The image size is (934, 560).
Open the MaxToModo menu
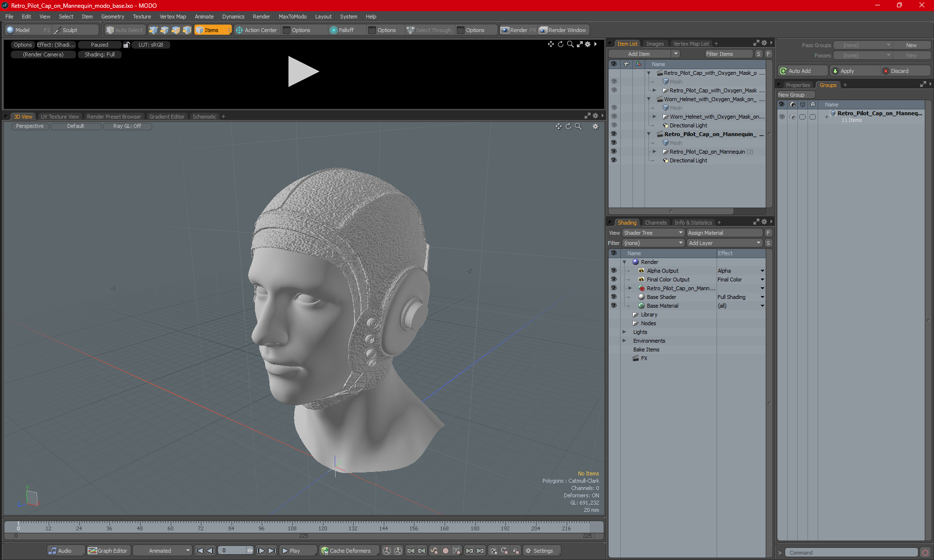(x=292, y=17)
